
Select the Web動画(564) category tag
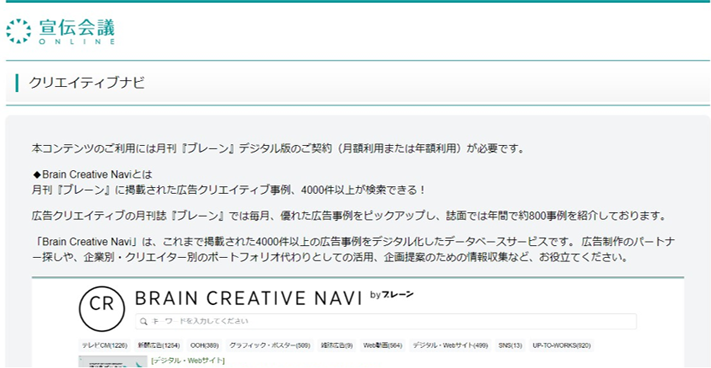click(383, 345)
